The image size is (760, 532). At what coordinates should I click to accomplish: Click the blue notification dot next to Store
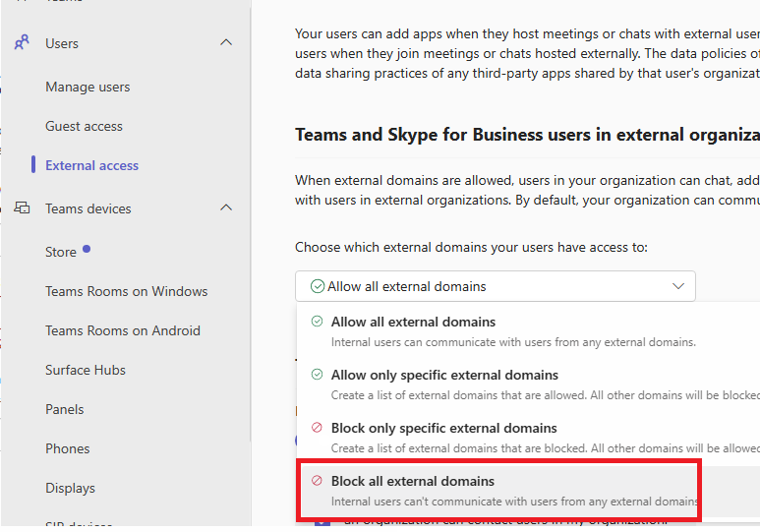[x=87, y=249]
